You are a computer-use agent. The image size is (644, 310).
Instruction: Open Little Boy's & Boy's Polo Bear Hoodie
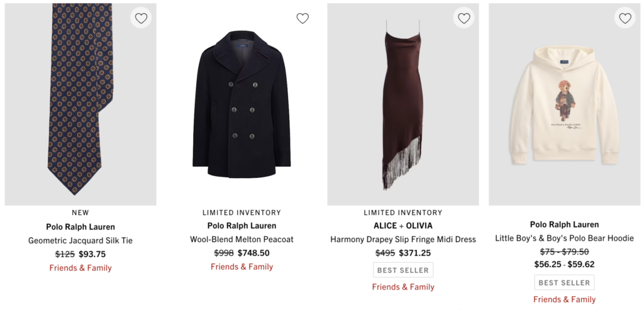(x=564, y=238)
